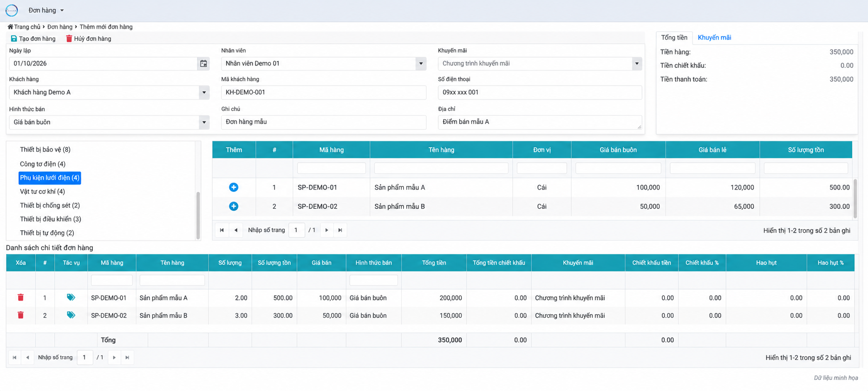Select category Công tơ điện (4)
868x391 pixels.
[x=43, y=164]
